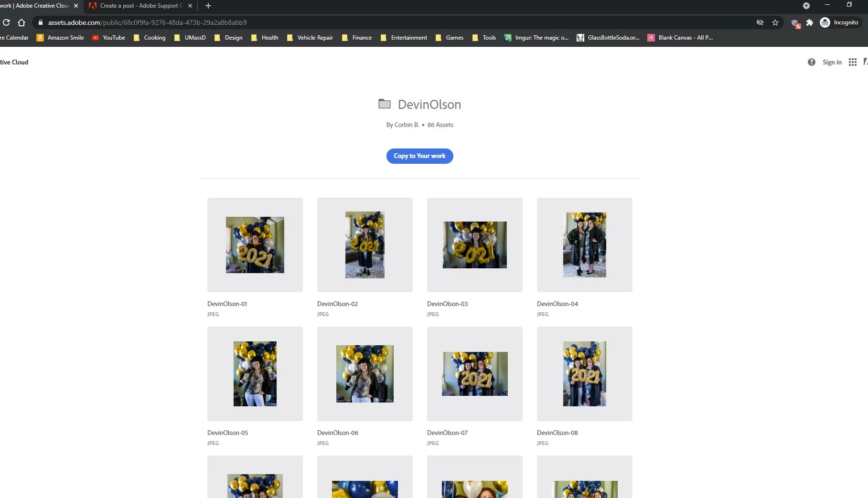Open the Help question mark icon
This screenshot has height=498, width=868.
pos(812,62)
